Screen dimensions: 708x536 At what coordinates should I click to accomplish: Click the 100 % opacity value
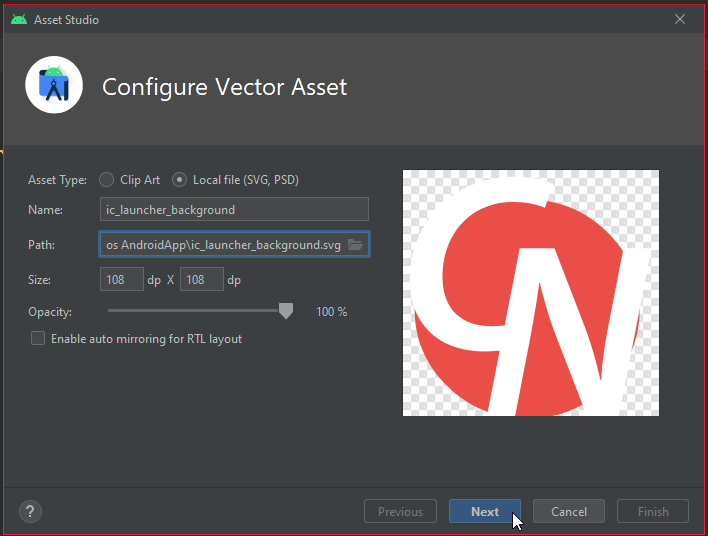click(332, 312)
